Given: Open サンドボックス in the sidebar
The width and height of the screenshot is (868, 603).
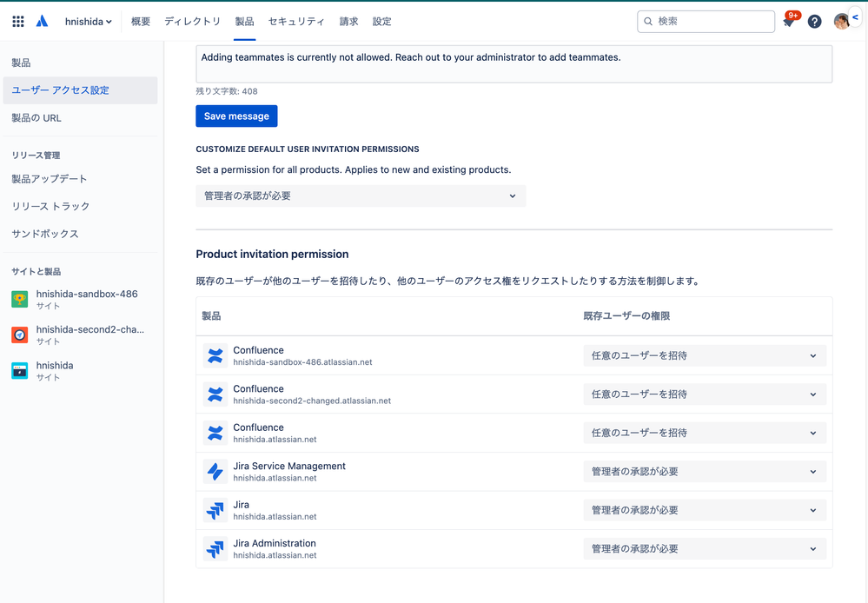Looking at the screenshot, I should (x=45, y=234).
